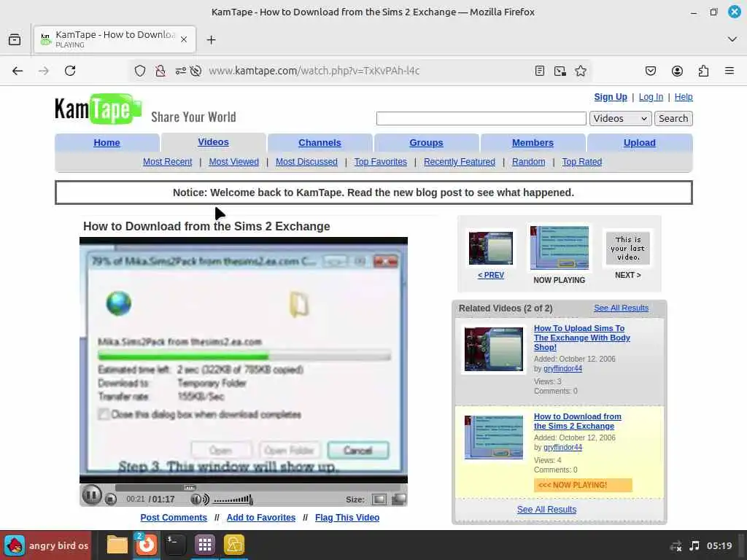The width and height of the screenshot is (747, 560).
Task: Open the Videos tab
Action: tap(214, 142)
